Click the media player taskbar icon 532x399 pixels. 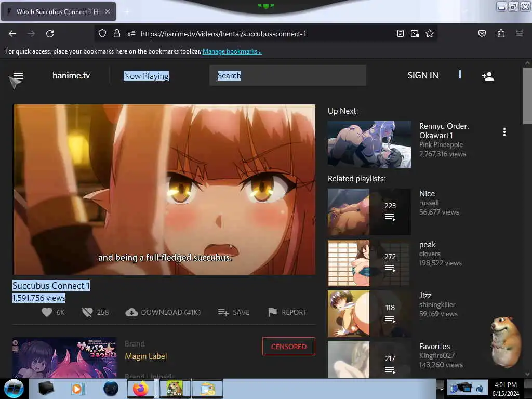tap(77, 389)
